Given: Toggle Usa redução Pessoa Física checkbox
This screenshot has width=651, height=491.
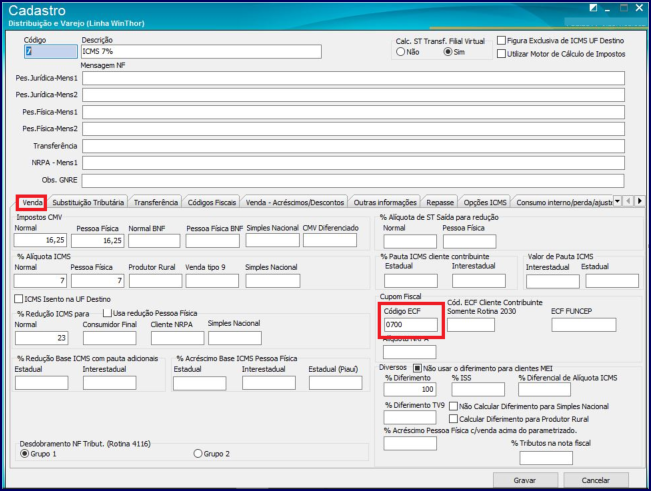Looking at the screenshot, I should pyautogui.click(x=107, y=313).
